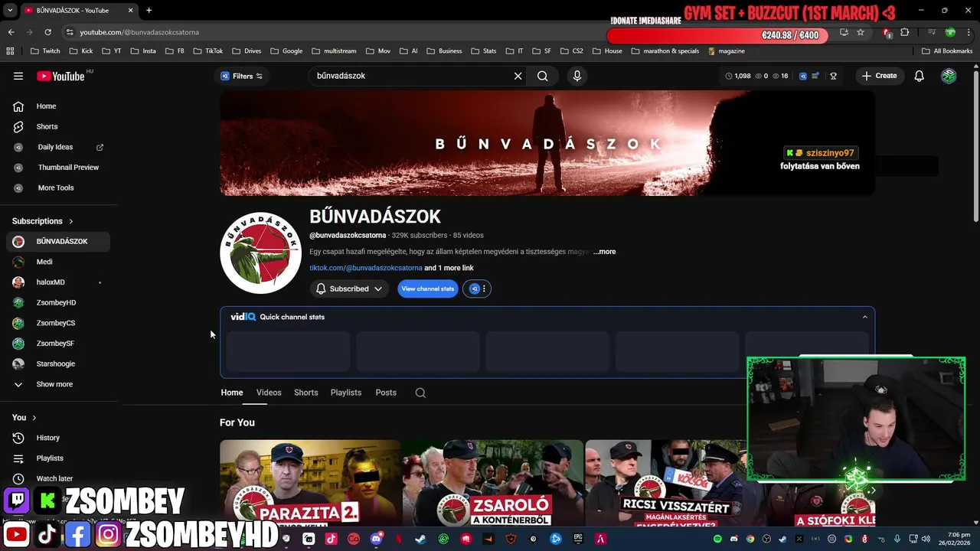
Task: Expand the You section
Action: click(24, 417)
